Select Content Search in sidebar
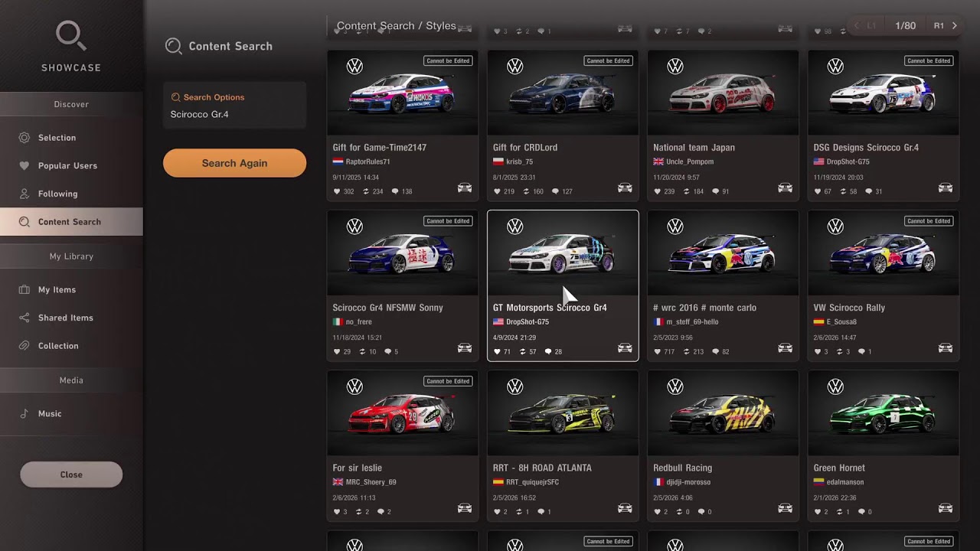The image size is (980, 551). pos(71,222)
